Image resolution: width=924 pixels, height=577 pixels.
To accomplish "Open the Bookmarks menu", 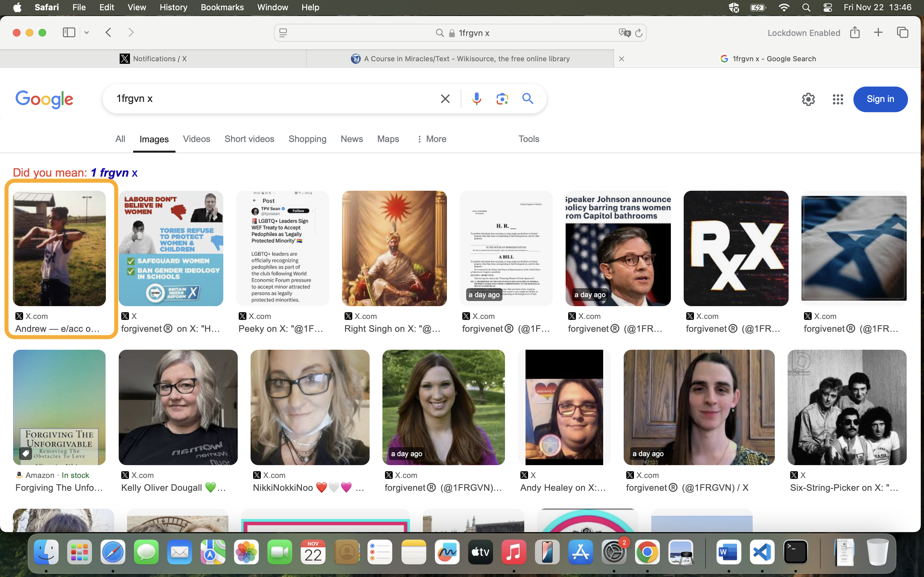I will pos(222,7).
